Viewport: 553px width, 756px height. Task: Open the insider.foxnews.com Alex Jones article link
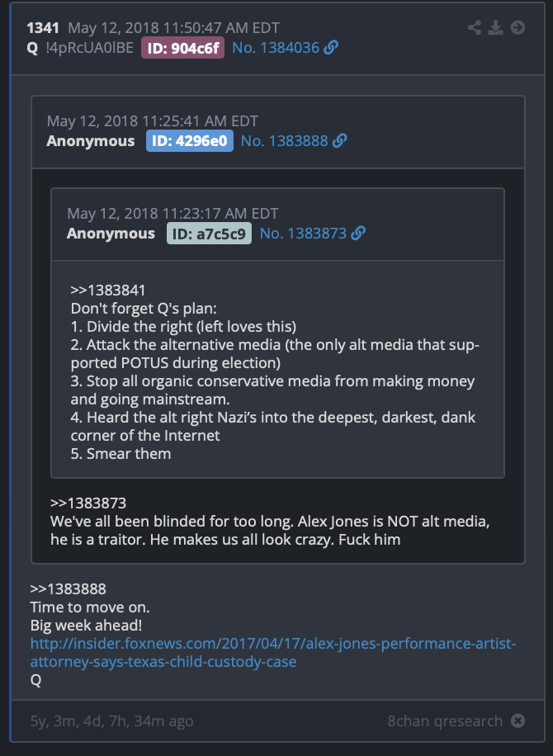pos(273,652)
